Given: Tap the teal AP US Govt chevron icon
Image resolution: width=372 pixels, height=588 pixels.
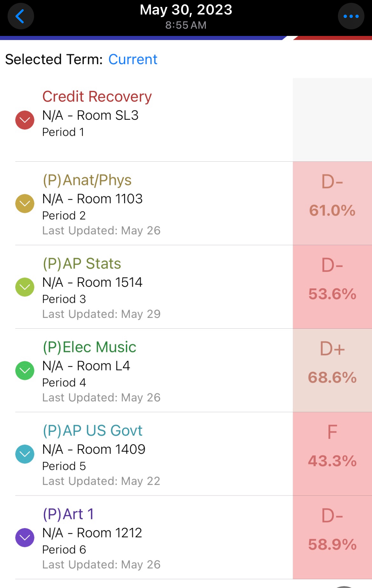Looking at the screenshot, I should pos(25,454).
